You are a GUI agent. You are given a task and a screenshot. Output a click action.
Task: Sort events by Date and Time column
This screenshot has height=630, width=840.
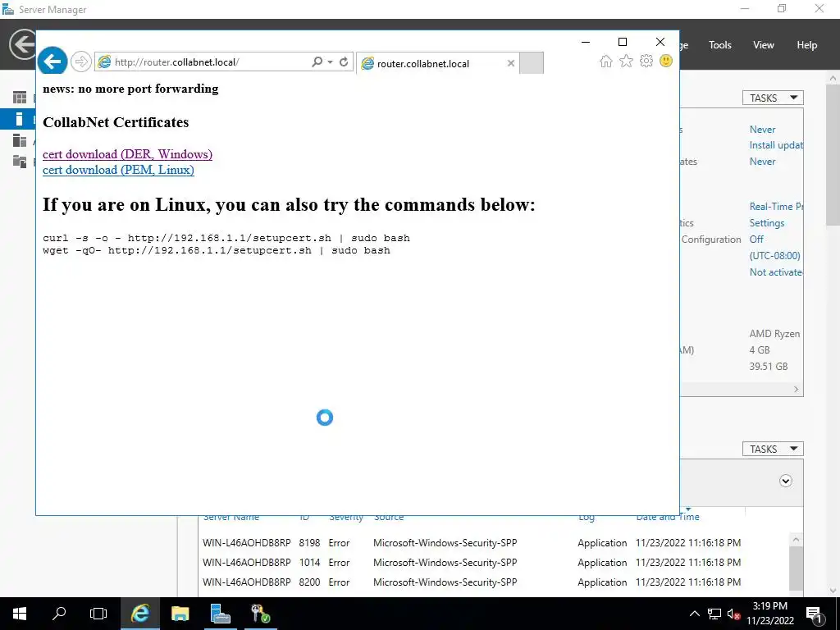(x=668, y=518)
